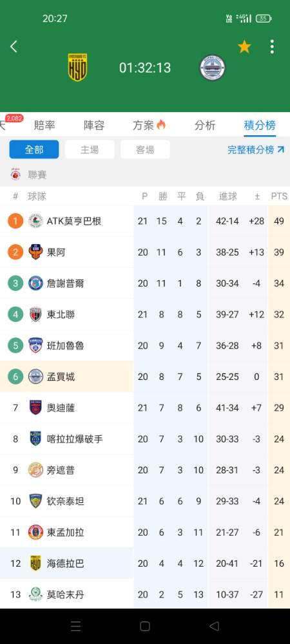The image size is (290, 644).
Task: Select the 主場 home filter
Action: click(x=90, y=149)
